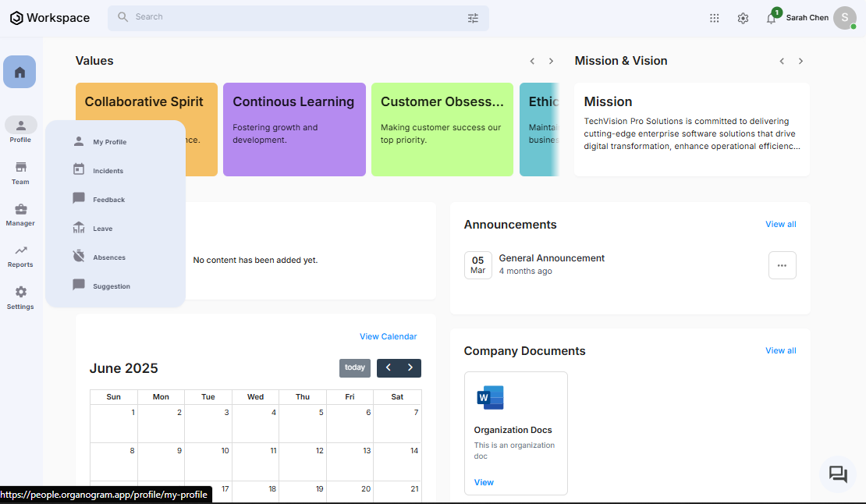Open settings gear icon in top bar
866x504 pixels.
click(743, 18)
